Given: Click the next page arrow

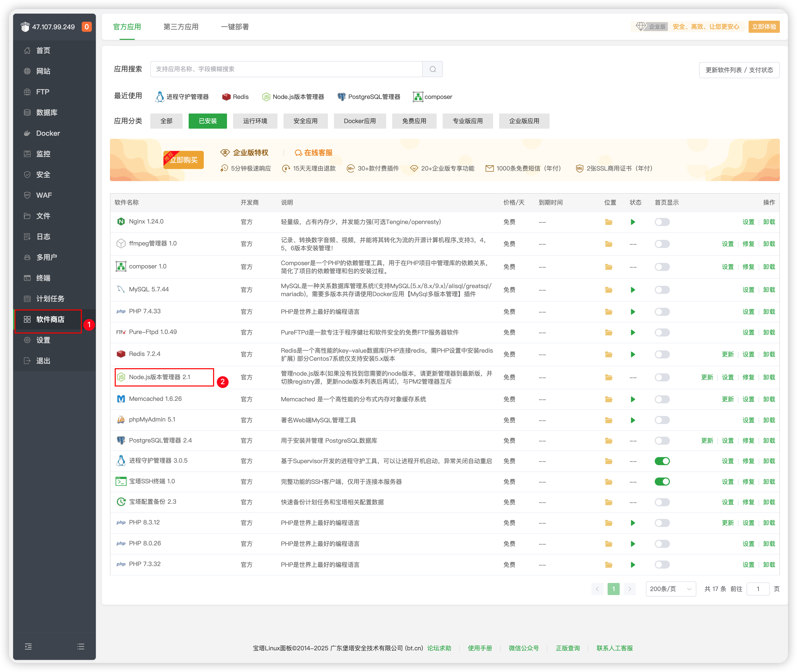Looking at the screenshot, I should (630, 589).
